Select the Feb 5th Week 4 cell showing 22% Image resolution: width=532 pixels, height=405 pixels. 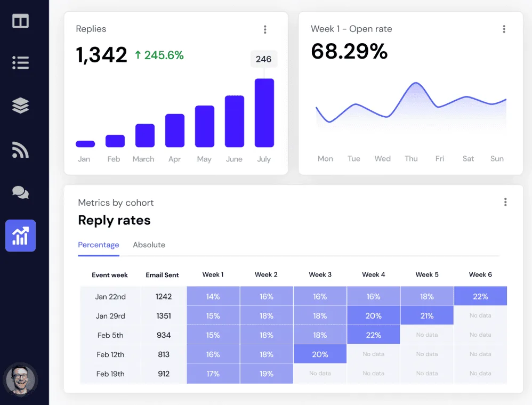click(373, 335)
